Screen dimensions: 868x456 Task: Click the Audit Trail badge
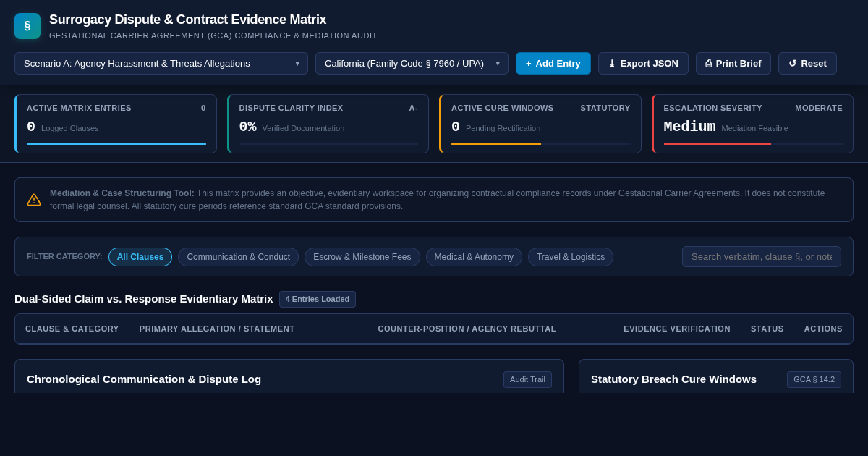coord(527,379)
